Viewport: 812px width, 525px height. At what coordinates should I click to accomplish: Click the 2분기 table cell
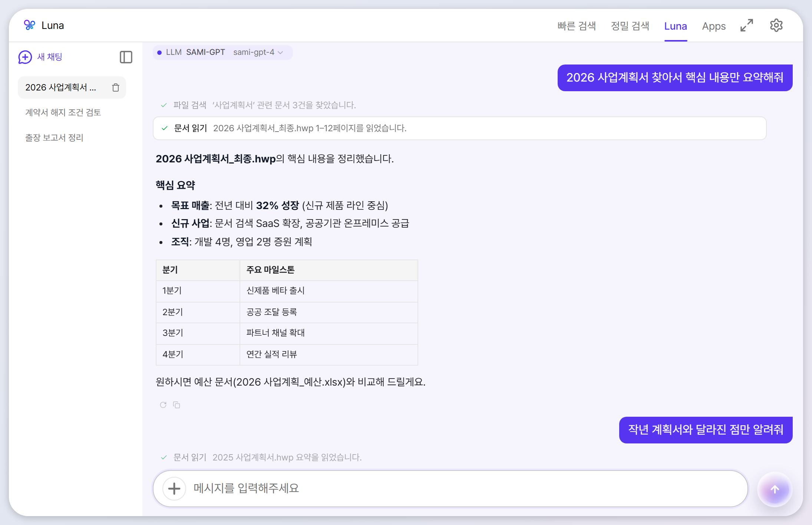[198, 312]
